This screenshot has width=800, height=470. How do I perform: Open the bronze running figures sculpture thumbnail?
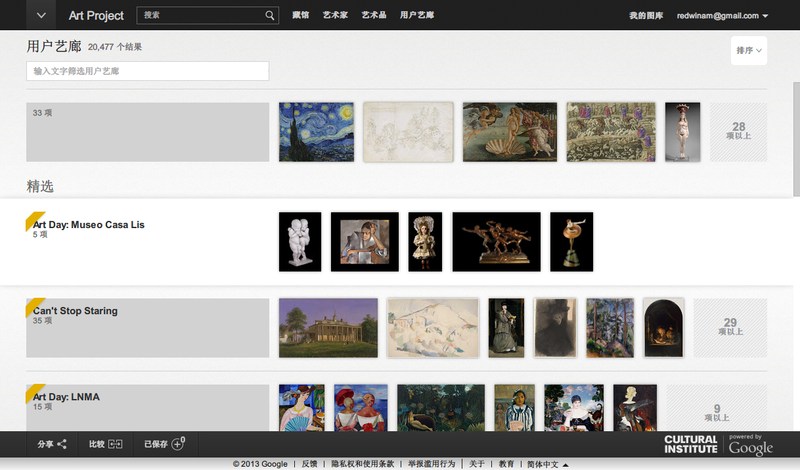tap(496, 242)
